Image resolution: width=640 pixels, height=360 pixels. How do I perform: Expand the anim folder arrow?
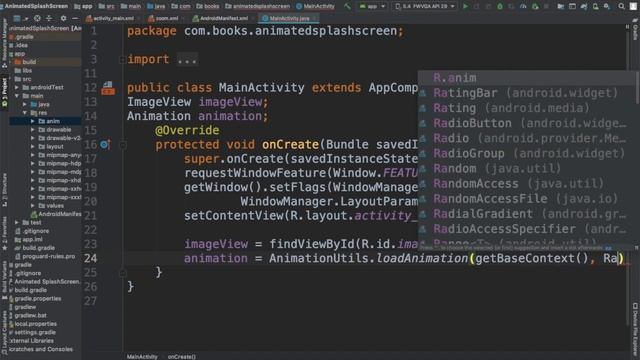[33, 121]
